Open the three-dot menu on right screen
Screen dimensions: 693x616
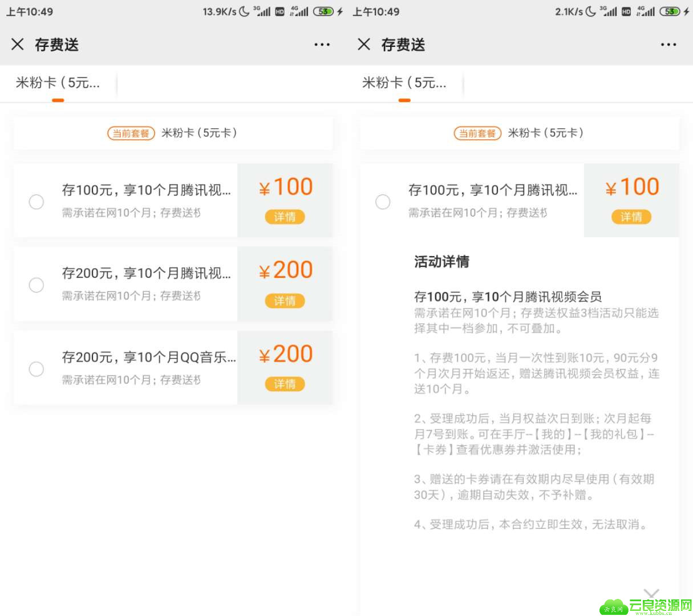tap(668, 44)
